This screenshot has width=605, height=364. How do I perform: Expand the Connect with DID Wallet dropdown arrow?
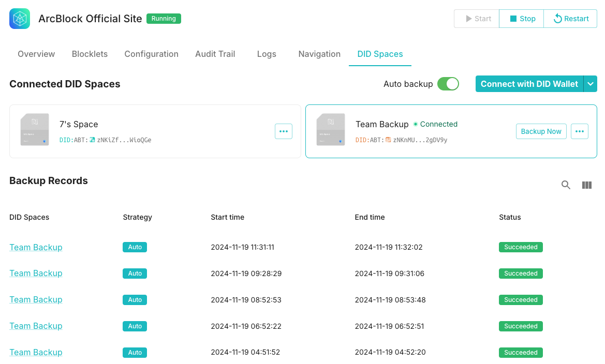pyautogui.click(x=591, y=83)
